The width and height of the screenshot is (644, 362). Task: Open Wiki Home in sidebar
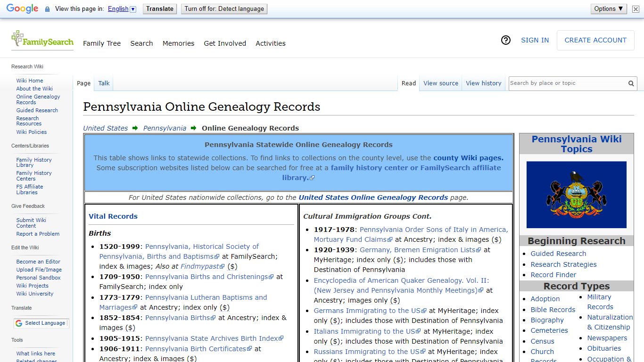click(x=30, y=81)
